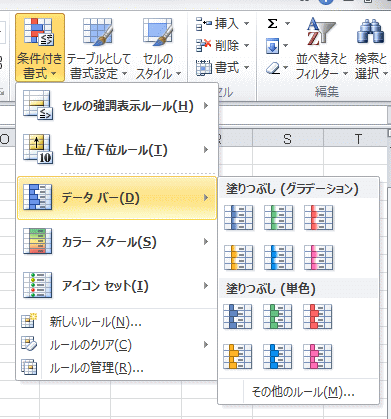This screenshot has width=391, height=419.
Task: Apply green solid fill data bar
Action: coord(278,317)
